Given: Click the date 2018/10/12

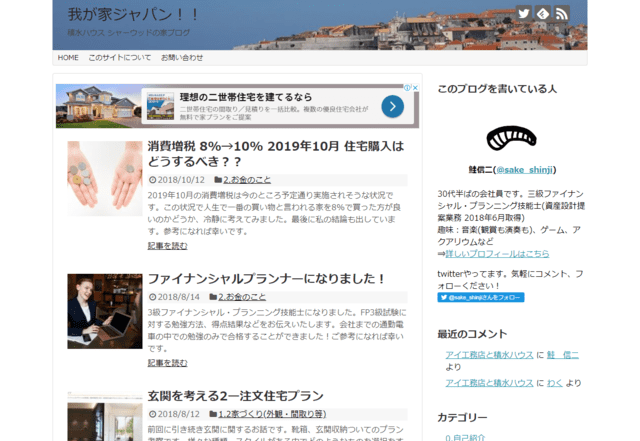Looking at the screenshot, I should pyautogui.click(x=181, y=180).
